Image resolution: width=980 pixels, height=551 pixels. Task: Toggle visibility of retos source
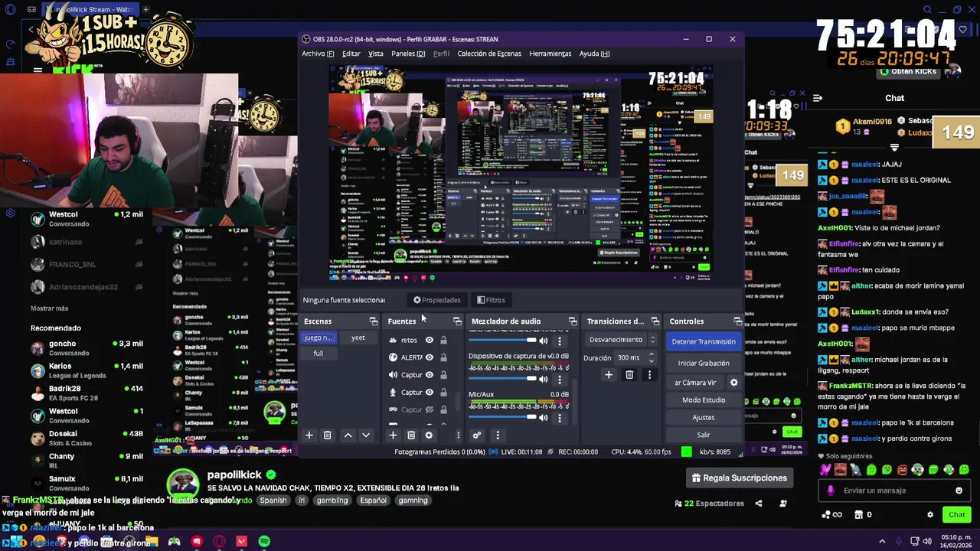click(430, 340)
